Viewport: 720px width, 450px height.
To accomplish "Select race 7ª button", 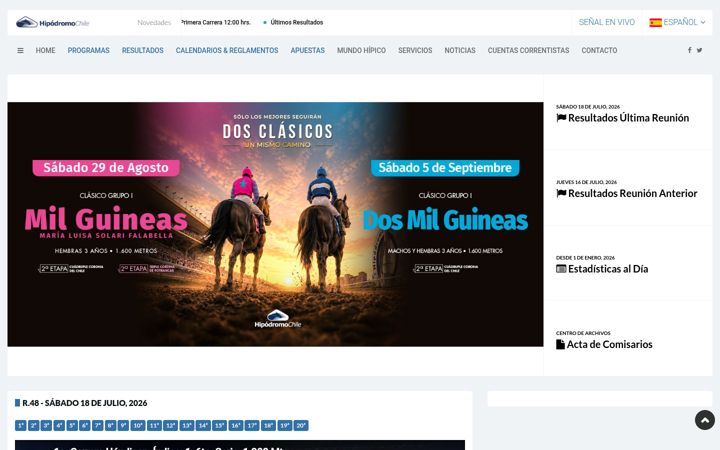I will tap(97, 426).
